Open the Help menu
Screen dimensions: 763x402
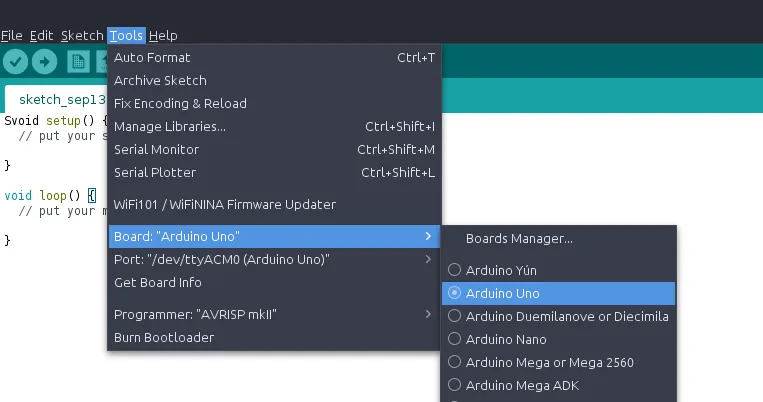point(163,35)
